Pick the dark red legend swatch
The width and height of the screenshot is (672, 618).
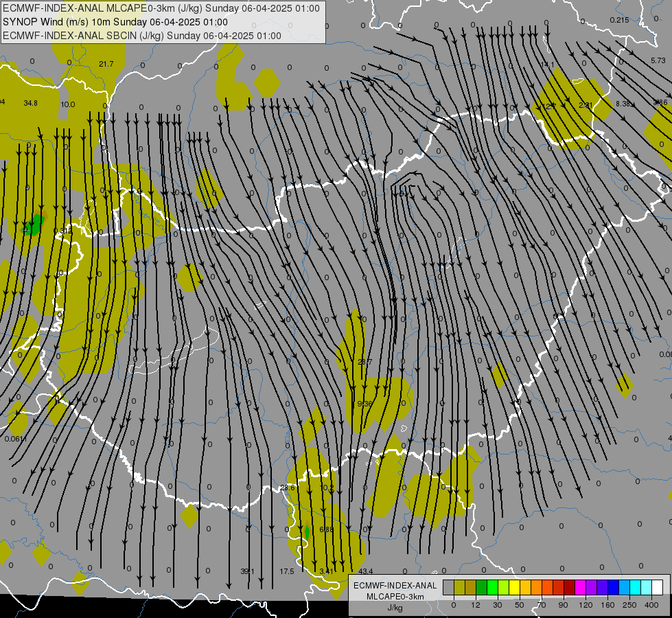click(x=569, y=587)
